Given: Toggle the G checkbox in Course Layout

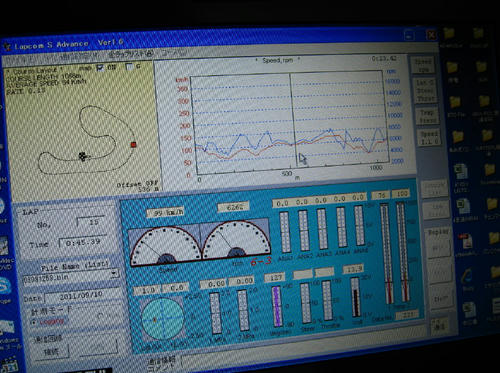Looking at the screenshot, I should [129, 67].
